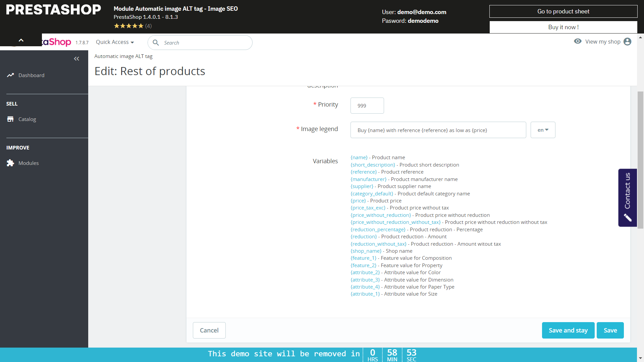Click the Dashboard trend icon
Image resolution: width=644 pixels, height=362 pixels.
[10, 75]
